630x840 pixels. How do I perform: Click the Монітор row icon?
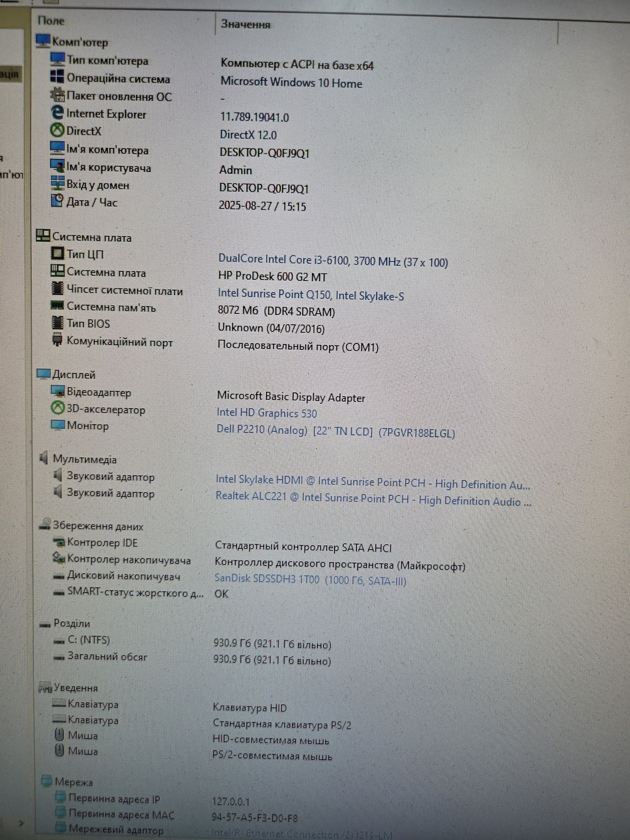coord(58,425)
